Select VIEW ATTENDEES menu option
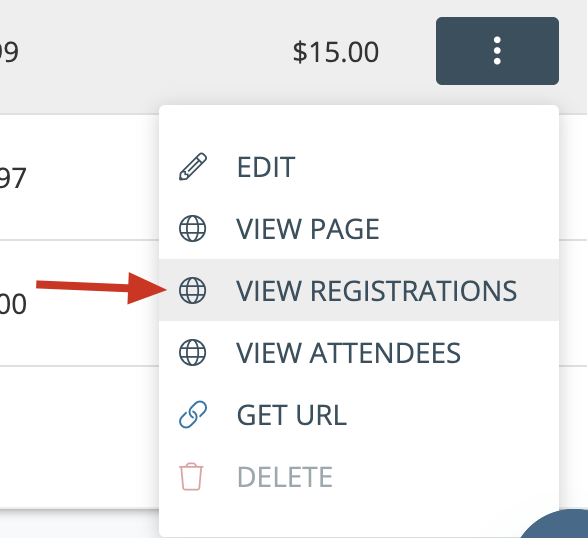Screen dimensions: 588x538 tap(359, 352)
